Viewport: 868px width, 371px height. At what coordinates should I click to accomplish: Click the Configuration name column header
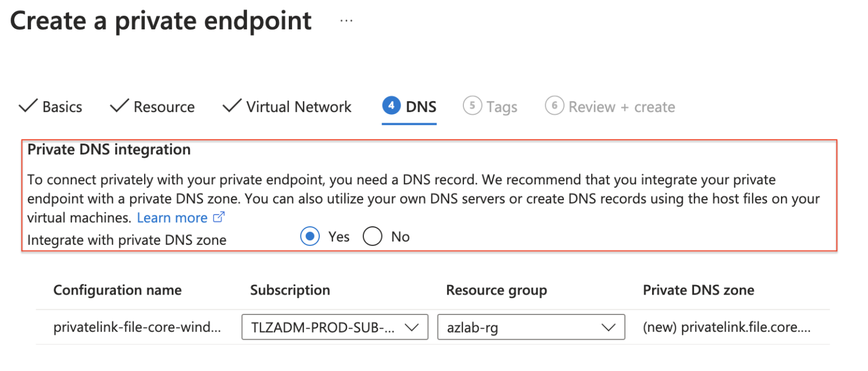[118, 290]
